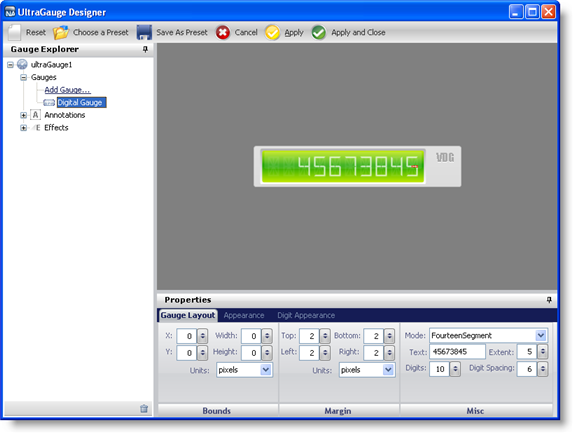This screenshot has width=574, height=434.
Task: Click Choose a Preset label
Action: click(x=101, y=33)
